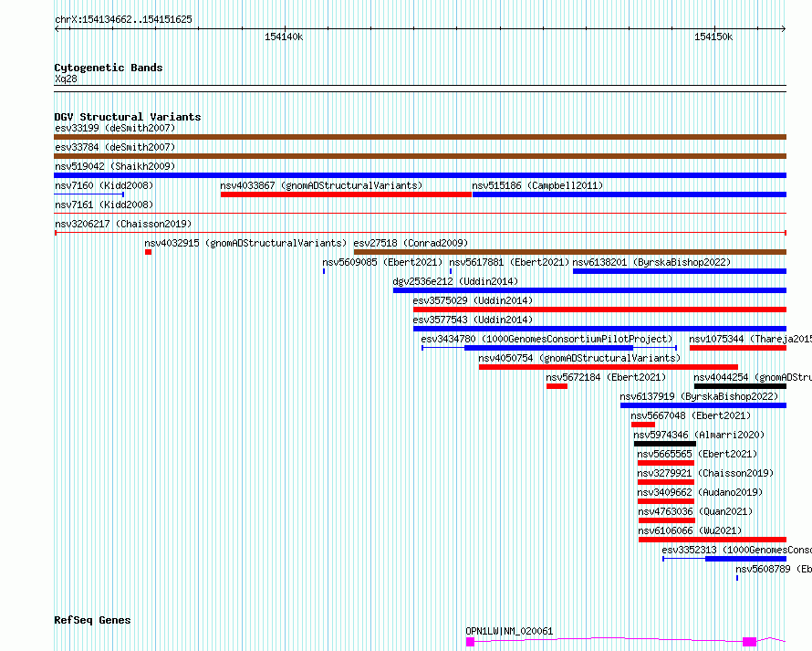Open the nsv4044254 variant label
This screenshot has height=651, width=812.
pos(753,377)
